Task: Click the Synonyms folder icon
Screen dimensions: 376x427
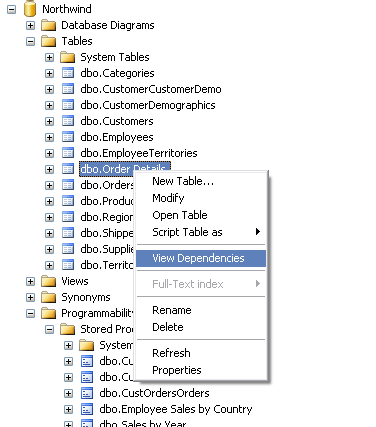Action: (49, 297)
